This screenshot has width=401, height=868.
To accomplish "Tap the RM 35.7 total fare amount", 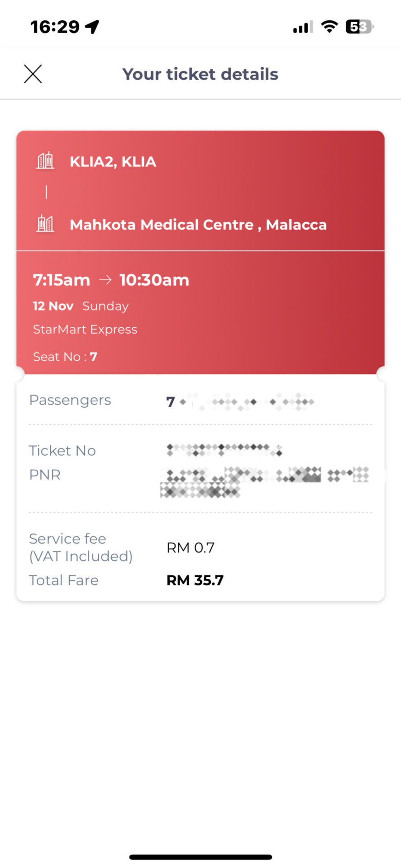I will [x=195, y=580].
